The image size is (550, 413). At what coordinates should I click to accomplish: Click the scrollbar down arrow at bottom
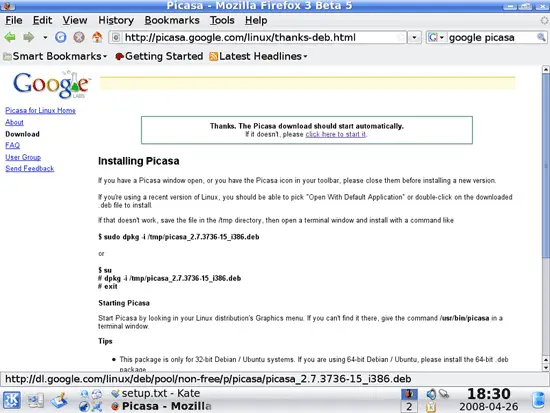coord(545,368)
